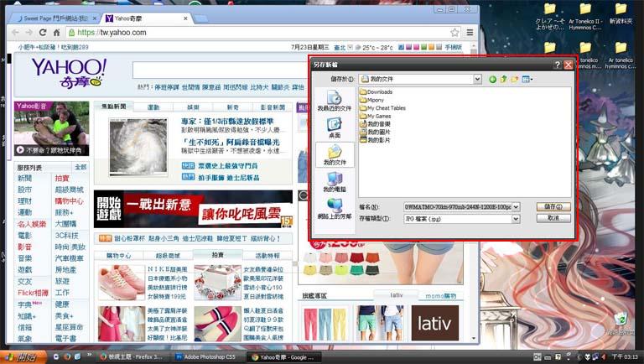Open the 新聞 service link
This screenshot has height=364, width=644.
point(24,179)
